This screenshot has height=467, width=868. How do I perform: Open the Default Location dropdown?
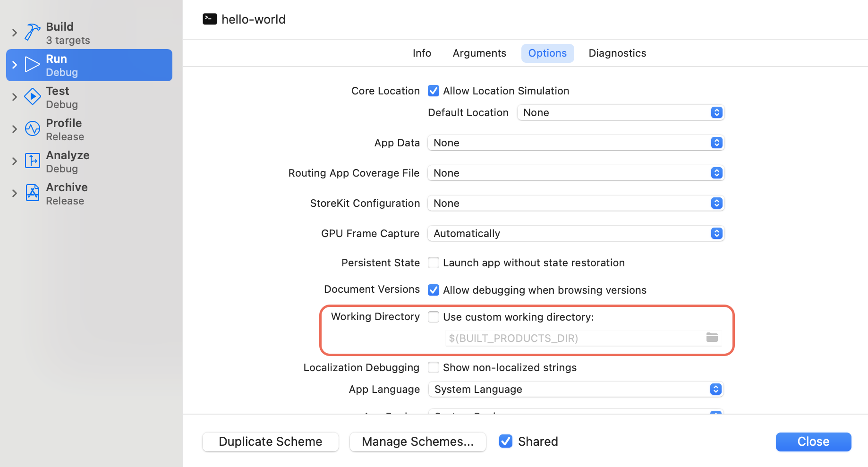point(620,112)
